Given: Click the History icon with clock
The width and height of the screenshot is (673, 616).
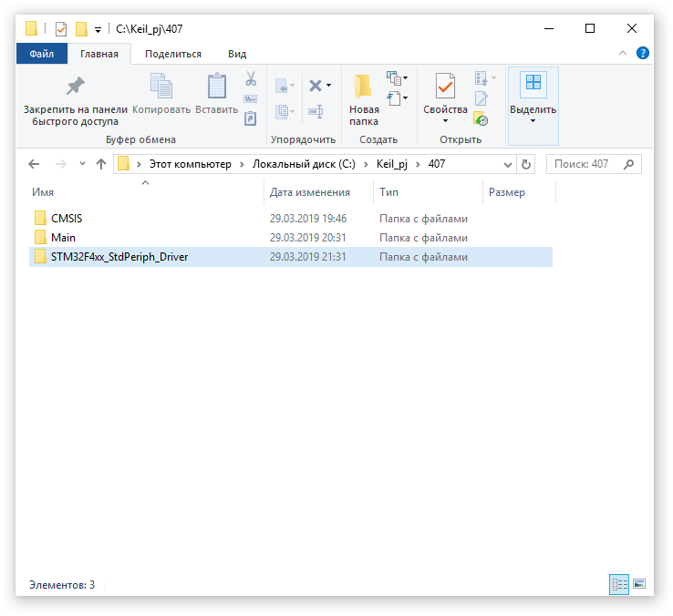Looking at the screenshot, I should coord(481,118).
